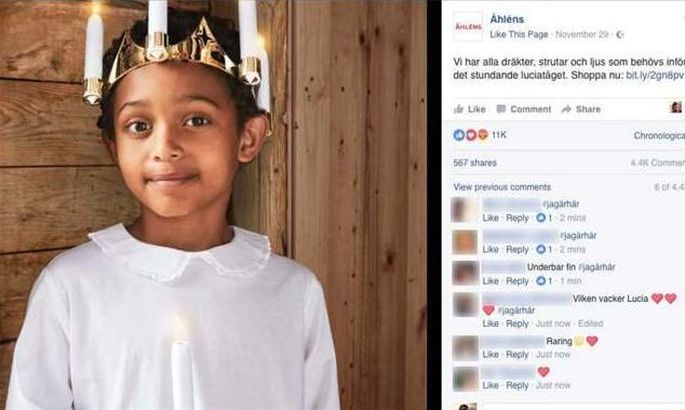Reply to the Raring comment
This screenshot has height=410, width=685.
517,354
